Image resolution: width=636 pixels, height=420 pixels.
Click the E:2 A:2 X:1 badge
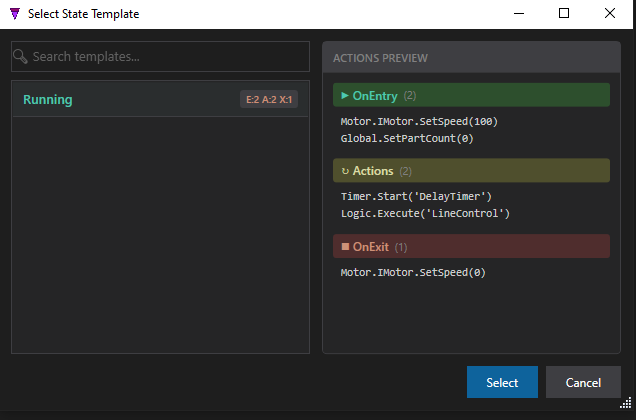[x=269, y=99]
